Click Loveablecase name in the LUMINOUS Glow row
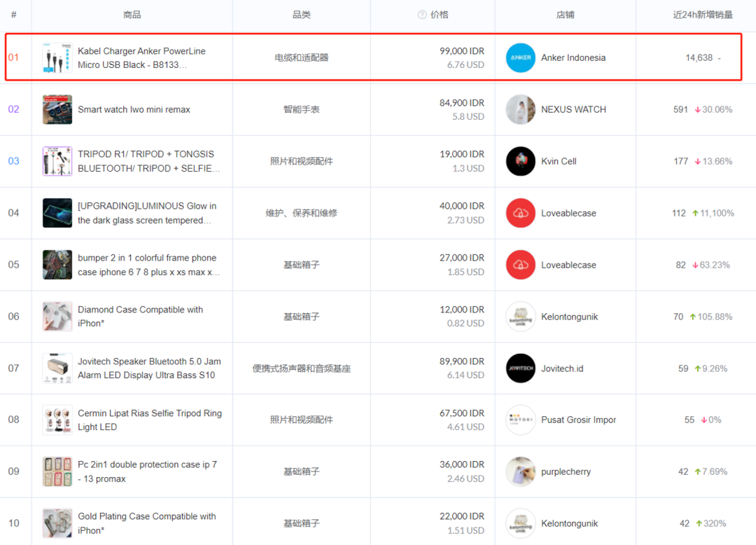 568,213
